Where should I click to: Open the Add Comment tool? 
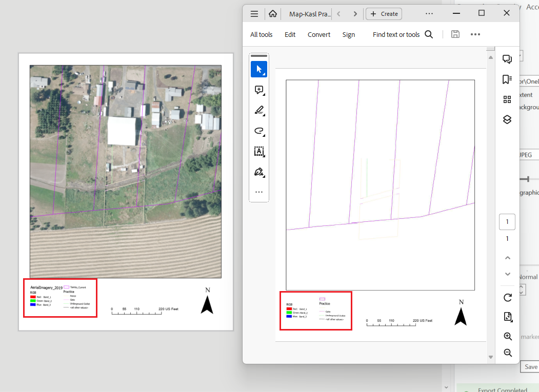pos(259,90)
